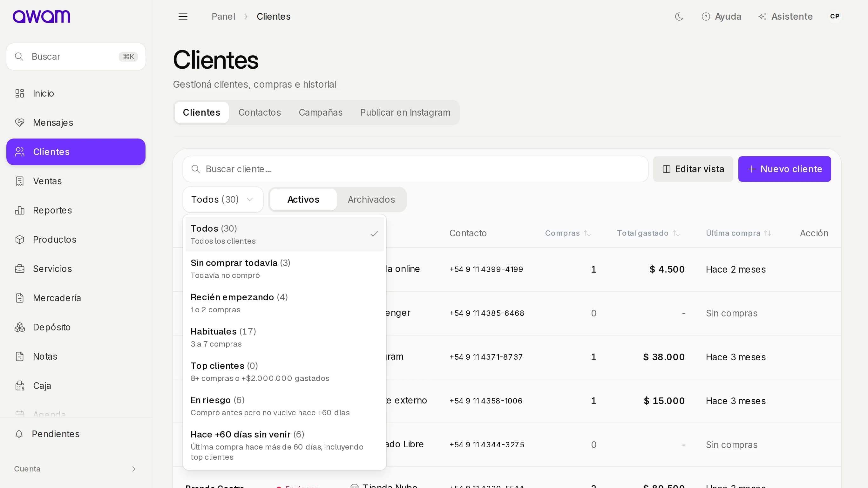Open the Publicar en Instagram tab

tap(405, 112)
